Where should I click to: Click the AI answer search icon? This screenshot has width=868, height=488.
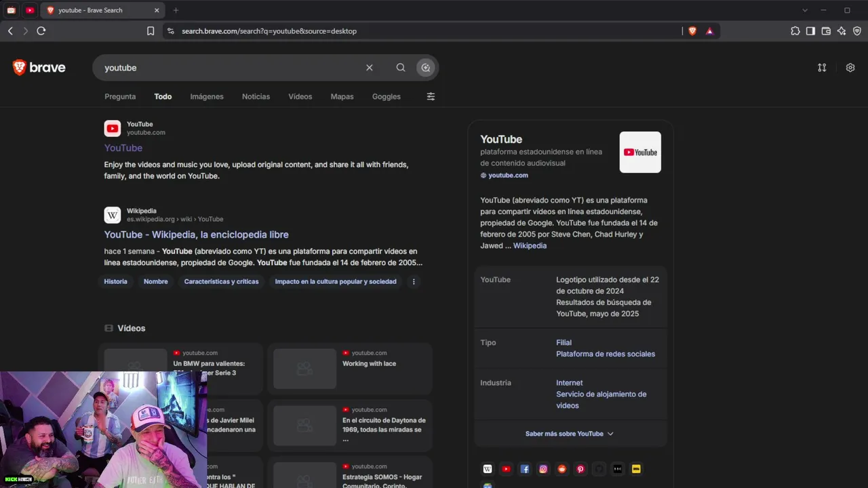(x=425, y=68)
